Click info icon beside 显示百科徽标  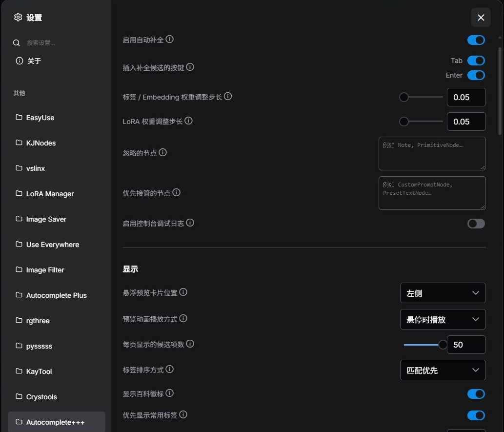click(x=170, y=393)
